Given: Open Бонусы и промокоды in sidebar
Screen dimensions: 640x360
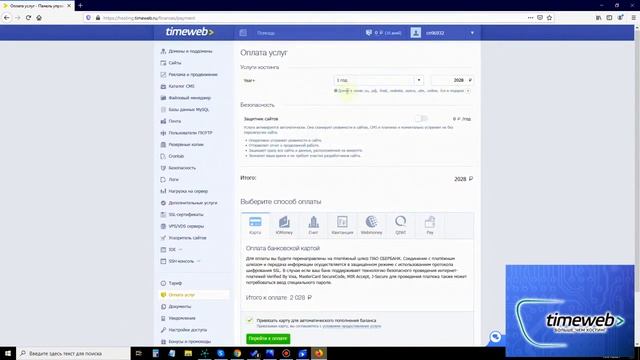Looking at the screenshot, I should click(186, 341).
